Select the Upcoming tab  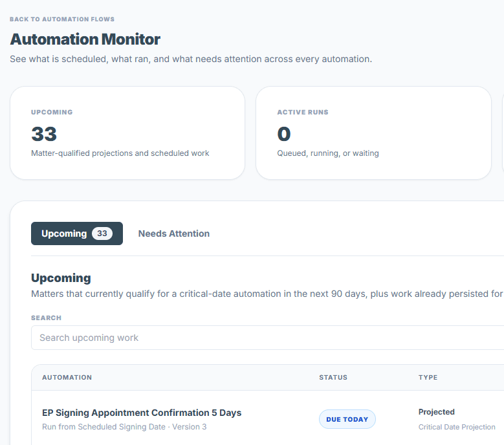coord(77,233)
